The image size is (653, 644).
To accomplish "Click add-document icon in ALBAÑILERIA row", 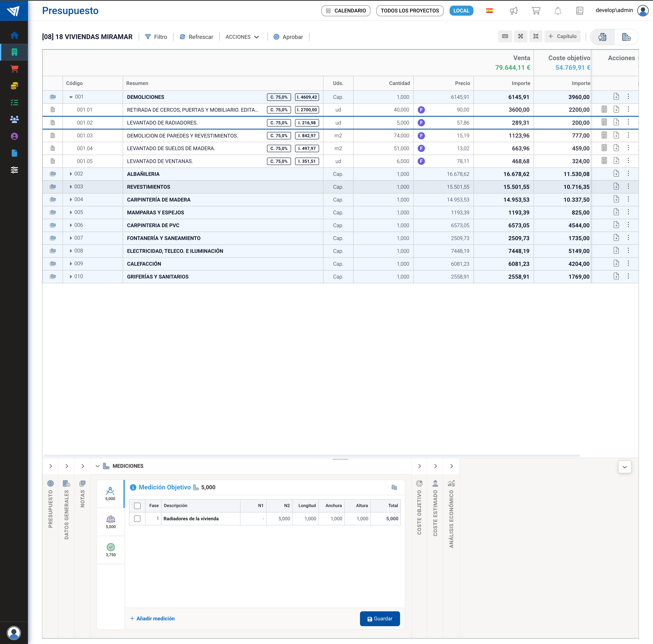I will 616,174.
